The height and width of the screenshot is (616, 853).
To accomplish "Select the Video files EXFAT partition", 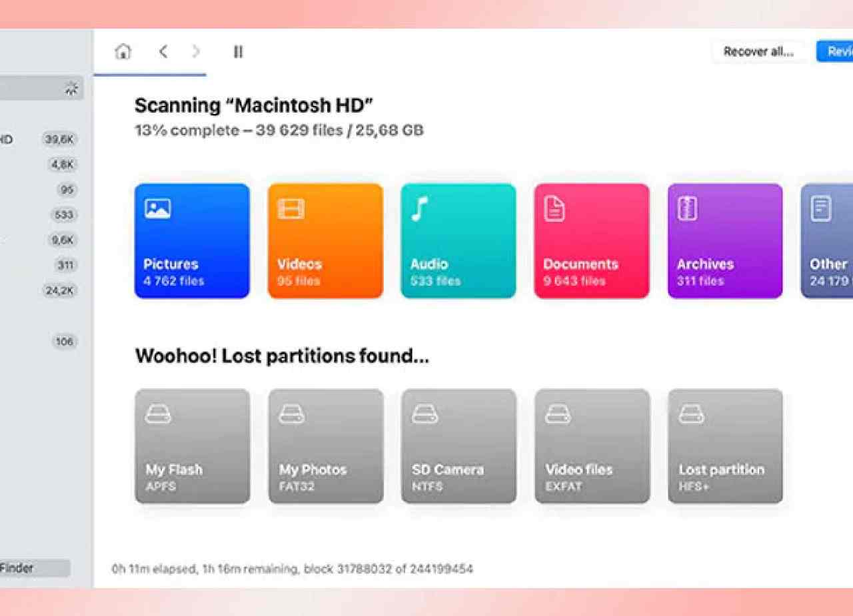I will (592, 446).
